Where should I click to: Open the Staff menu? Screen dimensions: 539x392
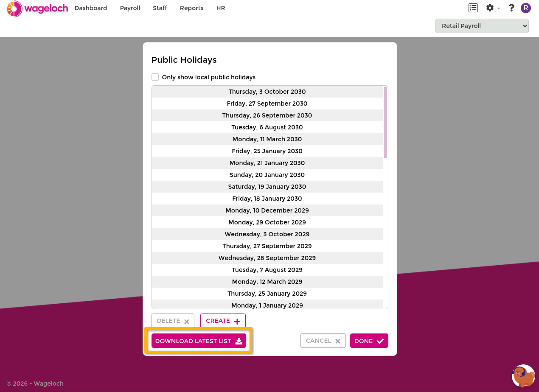click(160, 8)
